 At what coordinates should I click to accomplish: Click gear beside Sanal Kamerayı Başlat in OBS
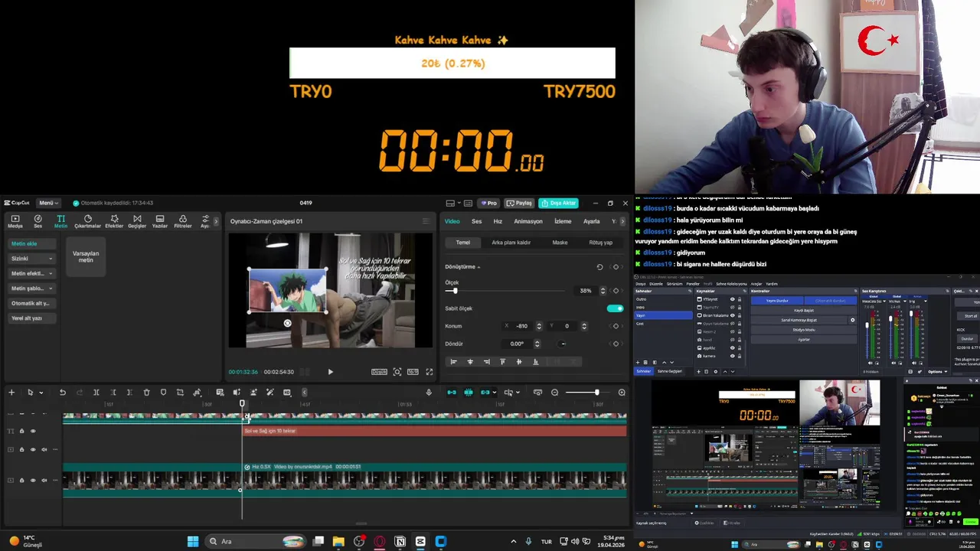tap(852, 320)
